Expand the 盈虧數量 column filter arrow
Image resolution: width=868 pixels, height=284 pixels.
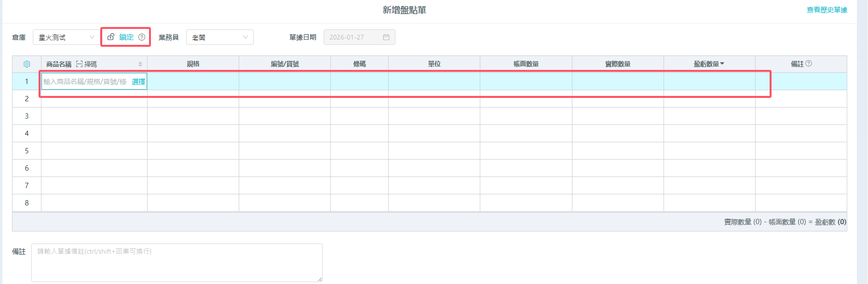pos(722,64)
